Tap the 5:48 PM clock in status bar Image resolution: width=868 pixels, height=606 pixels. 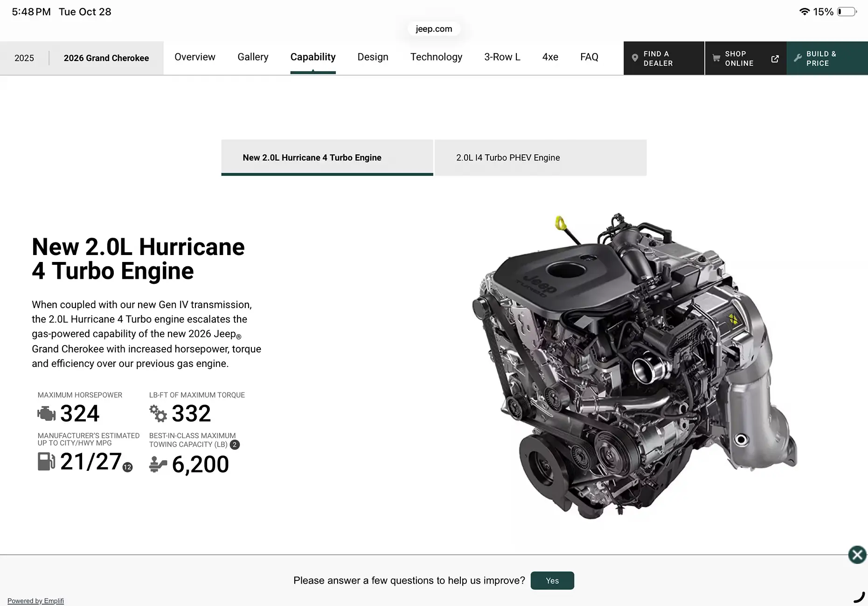31,12
